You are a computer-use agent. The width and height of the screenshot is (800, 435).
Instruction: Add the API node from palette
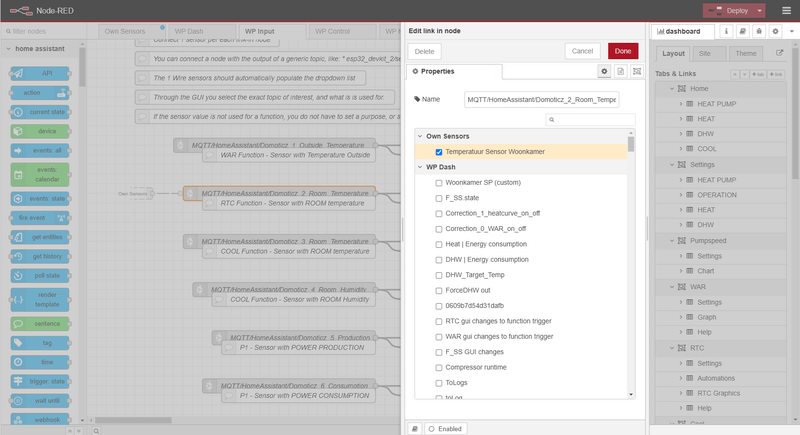(x=40, y=73)
